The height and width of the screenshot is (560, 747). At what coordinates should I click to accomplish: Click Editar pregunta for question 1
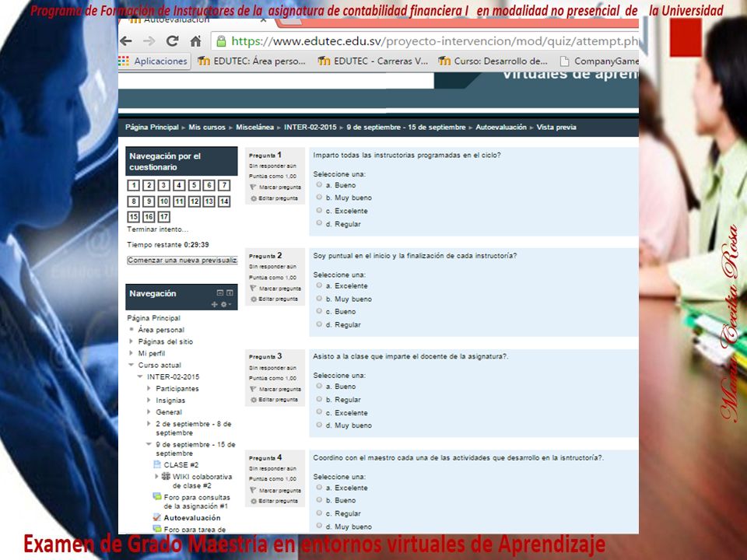pos(275,198)
